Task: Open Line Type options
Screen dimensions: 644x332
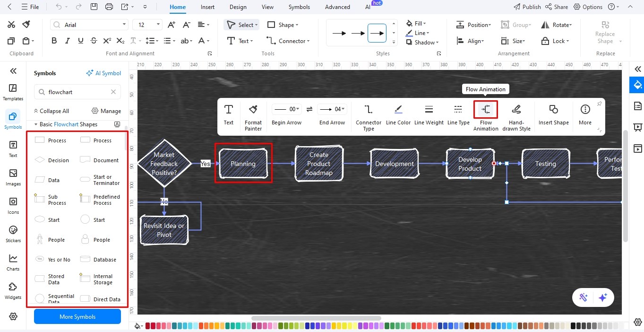Action: click(x=458, y=115)
